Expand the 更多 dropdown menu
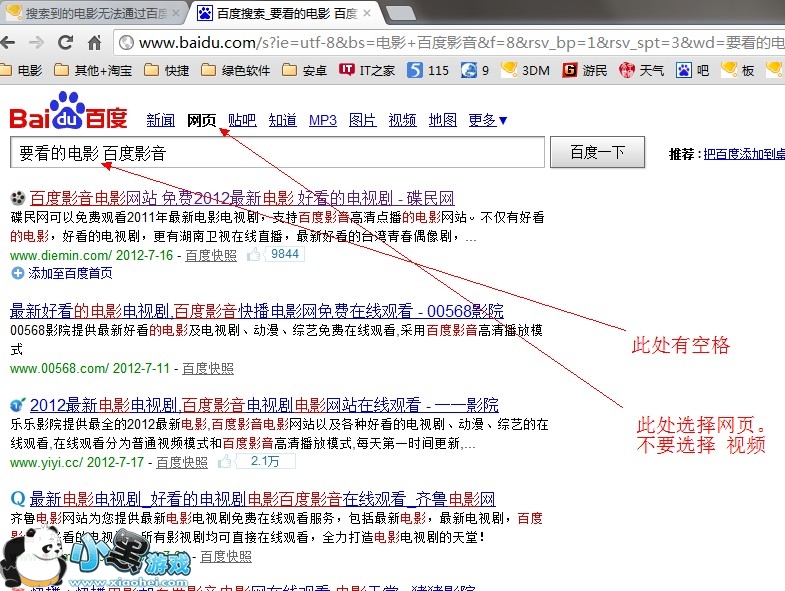 pos(488,120)
